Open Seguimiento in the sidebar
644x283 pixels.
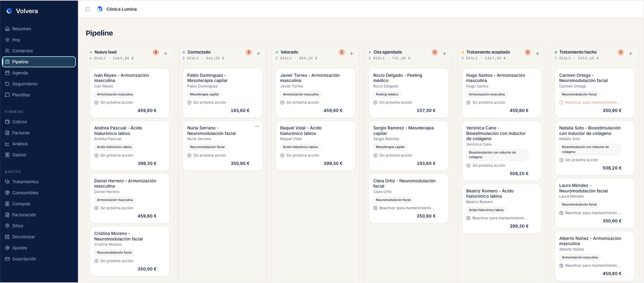[x=39, y=84]
